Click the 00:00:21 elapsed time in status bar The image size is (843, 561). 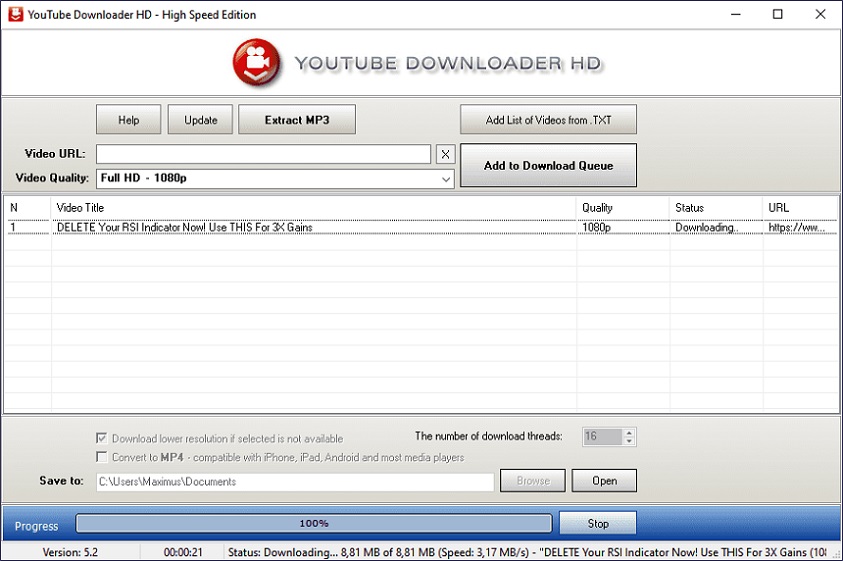[x=183, y=552]
